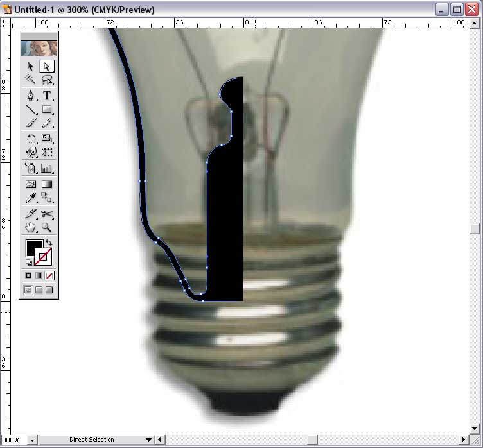Activate the Scissors tool
This screenshot has height=448, width=483.
click(x=47, y=213)
